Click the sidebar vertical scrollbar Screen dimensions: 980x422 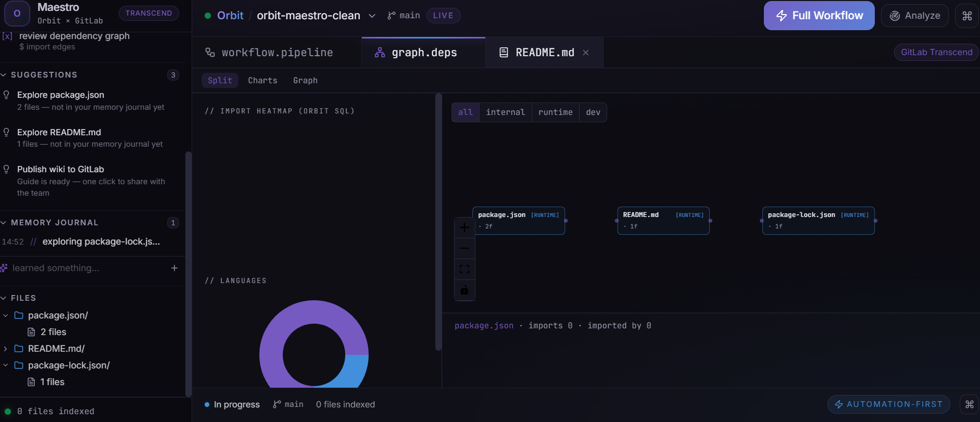189,274
